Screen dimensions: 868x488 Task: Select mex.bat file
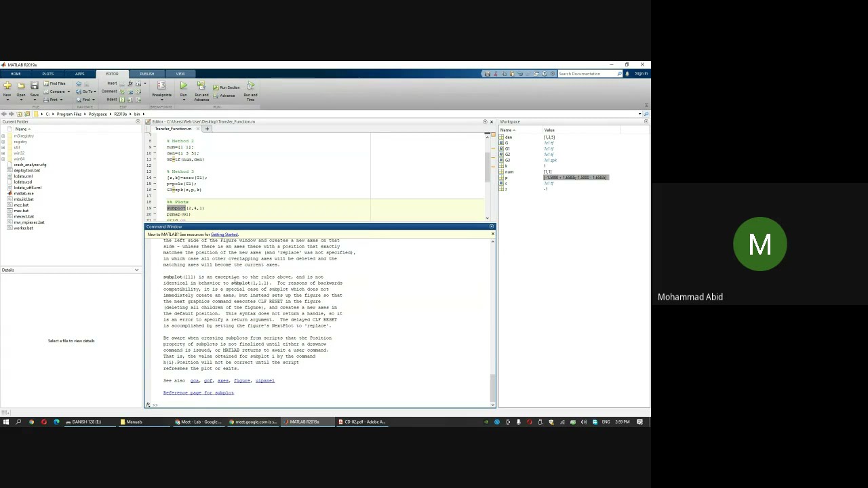pyautogui.click(x=21, y=211)
